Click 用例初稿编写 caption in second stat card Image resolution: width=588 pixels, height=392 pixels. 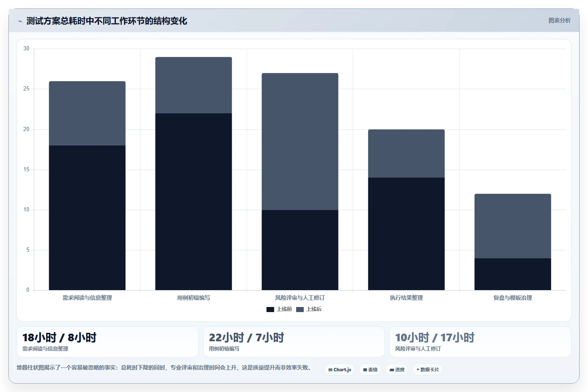point(224,349)
